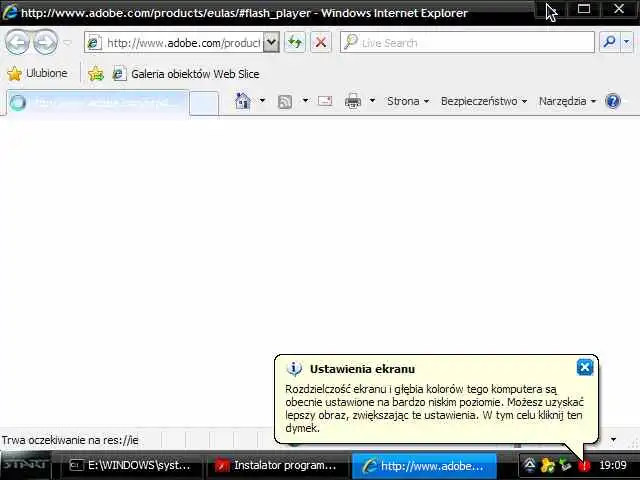
Task: Click the 19:09 taskbar clock
Action: (x=613, y=465)
